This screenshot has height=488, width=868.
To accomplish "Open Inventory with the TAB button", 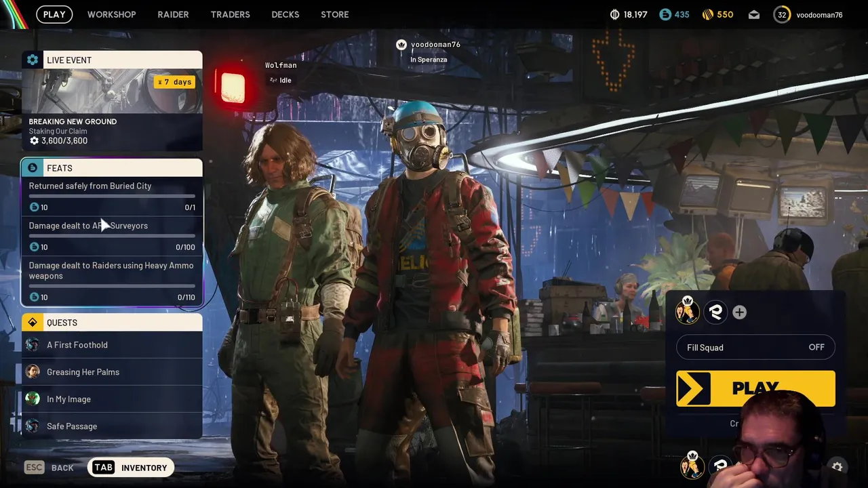I will (x=130, y=468).
